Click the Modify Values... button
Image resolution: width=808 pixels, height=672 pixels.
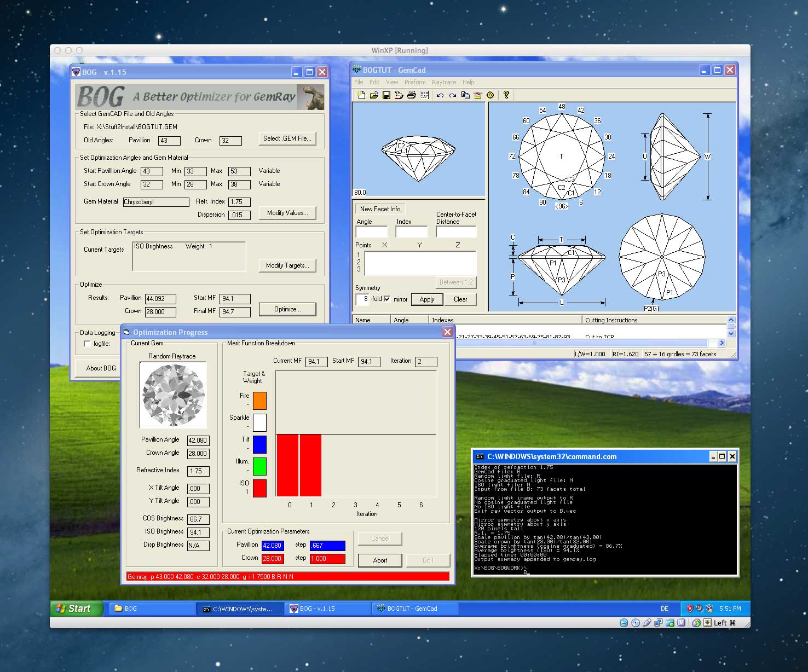coord(287,213)
